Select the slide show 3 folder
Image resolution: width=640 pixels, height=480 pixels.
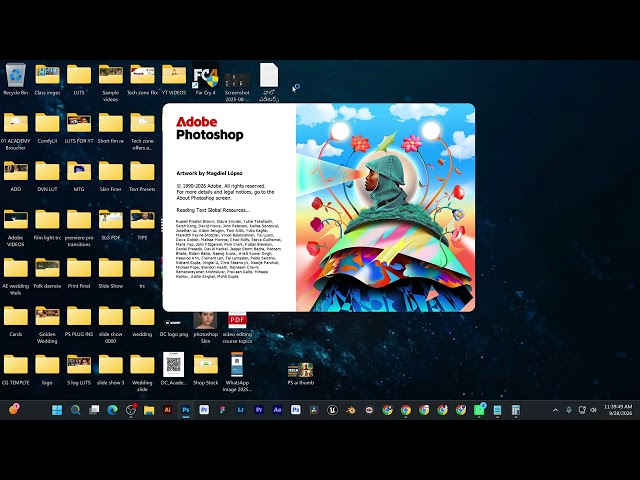111,370
